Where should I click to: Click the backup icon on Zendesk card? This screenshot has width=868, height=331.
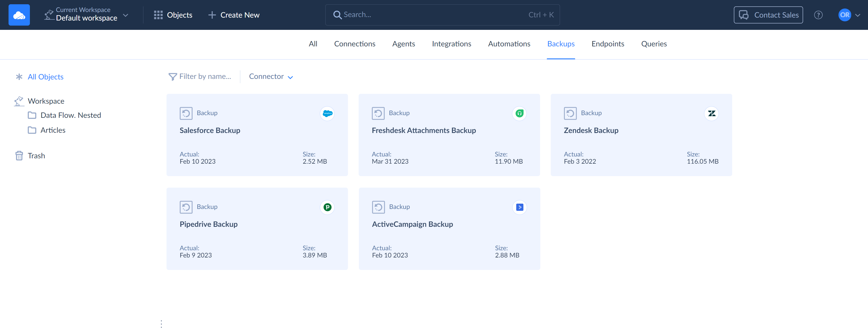pyautogui.click(x=570, y=113)
